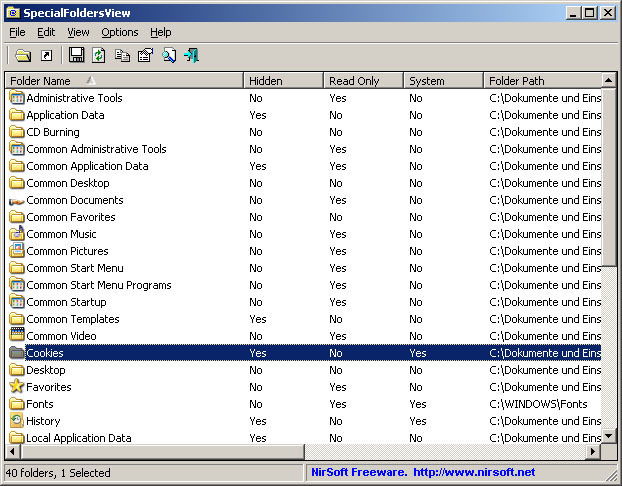Sort by System column header
622x486 pixels.
pyautogui.click(x=443, y=81)
